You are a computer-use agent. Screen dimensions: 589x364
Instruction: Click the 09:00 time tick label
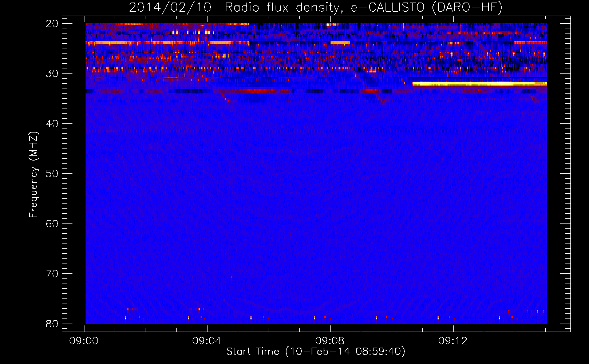coord(84,341)
